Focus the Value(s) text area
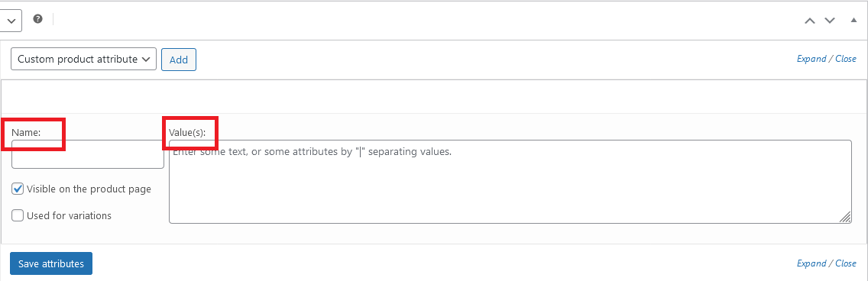868x281 pixels. click(510, 182)
